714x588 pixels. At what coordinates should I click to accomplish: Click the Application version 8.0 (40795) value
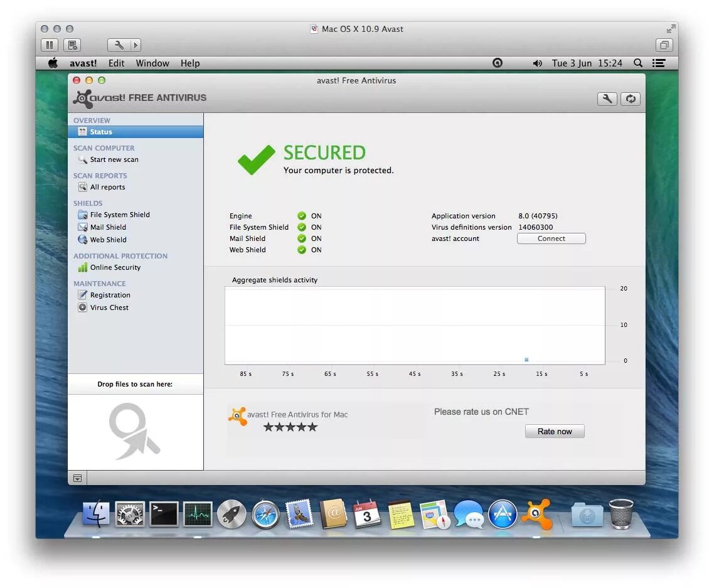click(x=538, y=216)
